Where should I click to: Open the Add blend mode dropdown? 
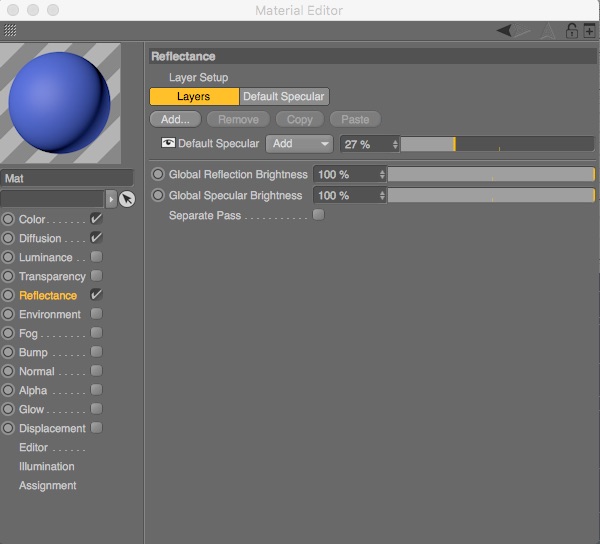click(x=299, y=144)
